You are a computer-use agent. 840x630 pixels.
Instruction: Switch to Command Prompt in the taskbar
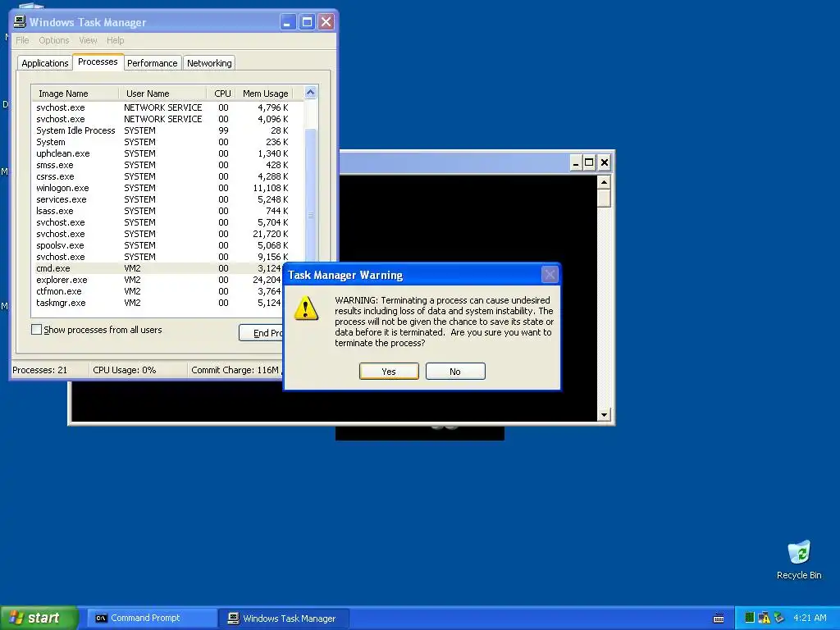150,619
